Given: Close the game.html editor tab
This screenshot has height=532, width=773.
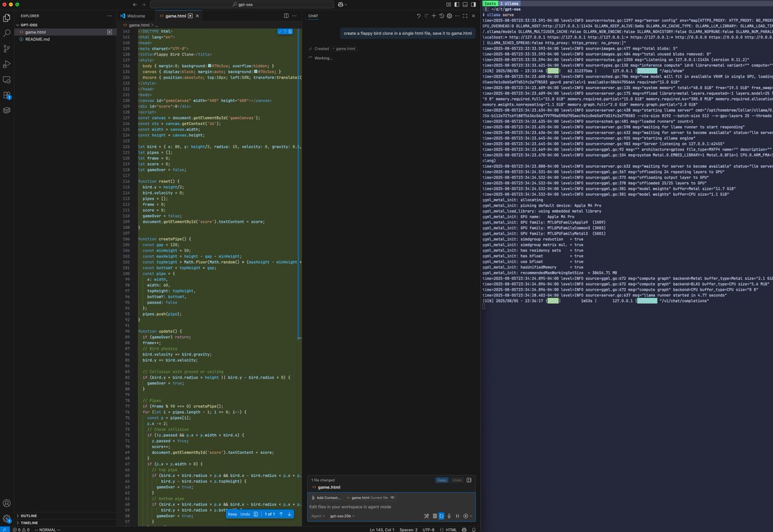Looking at the screenshot, I should tap(198, 15).
